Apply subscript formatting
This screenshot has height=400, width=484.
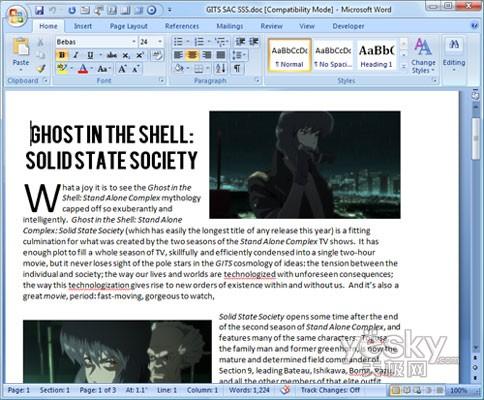tap(126, 55)
